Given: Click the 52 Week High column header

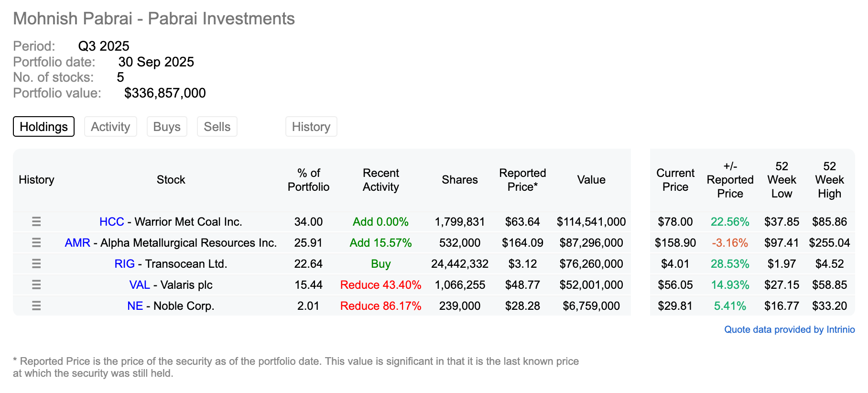Looking at the screenshot, I should [829, 180].
